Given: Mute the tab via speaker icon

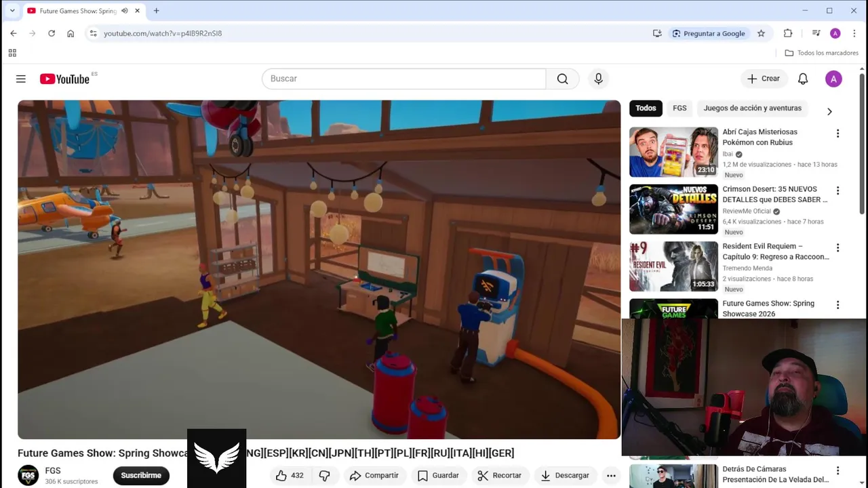Looking at the screenshot, I should [124, 11].
